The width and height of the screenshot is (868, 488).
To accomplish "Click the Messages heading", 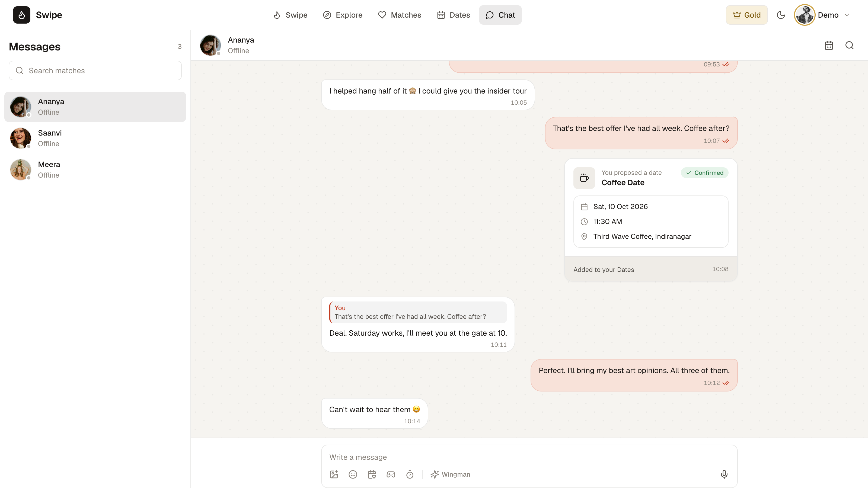I will coord(35,46).
